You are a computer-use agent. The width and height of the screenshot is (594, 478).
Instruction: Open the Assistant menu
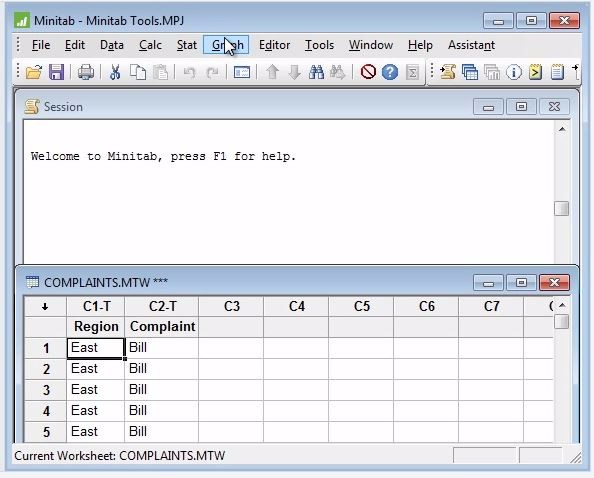(471, 45)
